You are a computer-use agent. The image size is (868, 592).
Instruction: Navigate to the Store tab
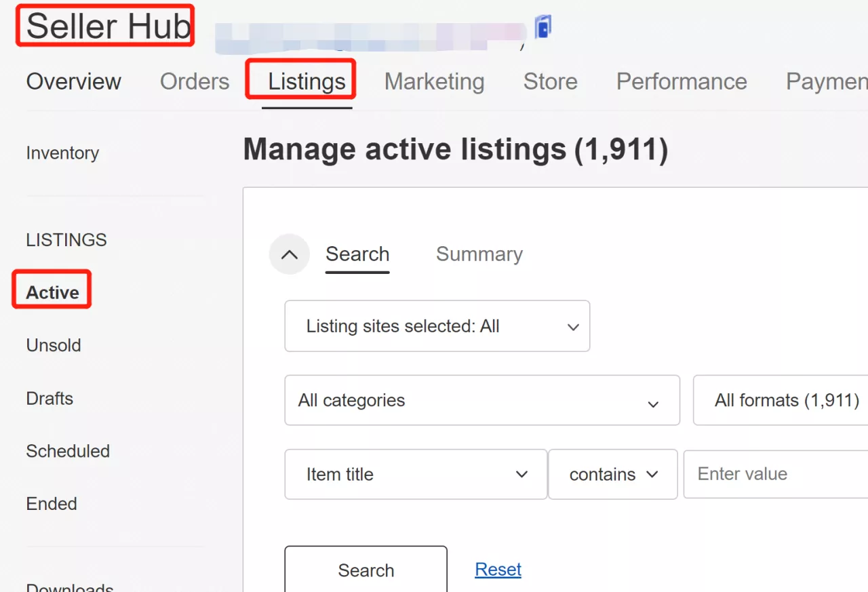pyautogui.click(x=550, y=82)
